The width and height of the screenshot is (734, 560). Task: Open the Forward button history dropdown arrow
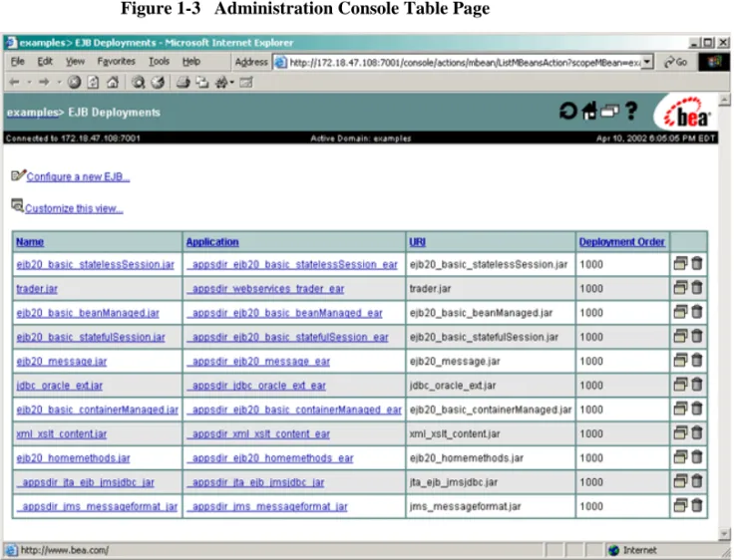[59, 83]
